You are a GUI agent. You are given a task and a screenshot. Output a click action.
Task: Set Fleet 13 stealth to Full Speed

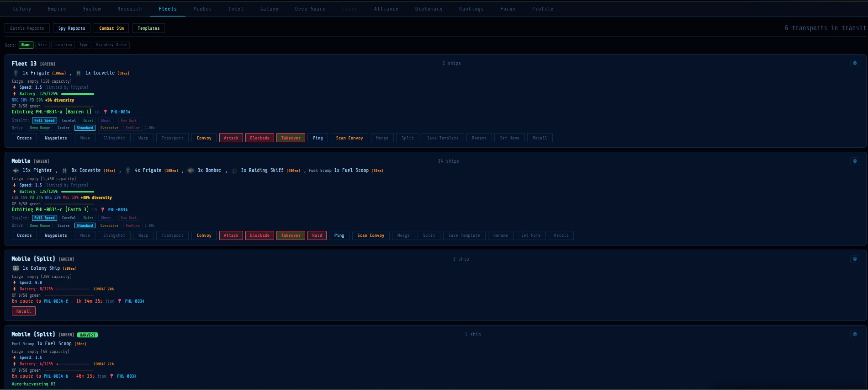coord(44,121)
